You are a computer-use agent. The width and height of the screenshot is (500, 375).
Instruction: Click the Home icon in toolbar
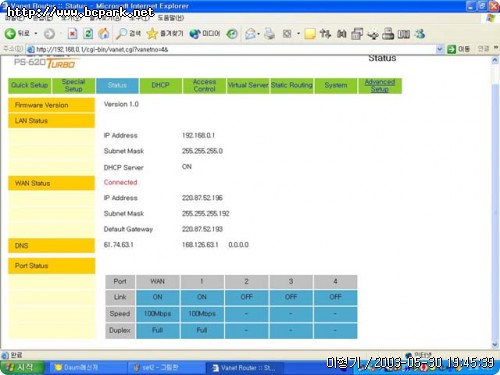point(104,34)
